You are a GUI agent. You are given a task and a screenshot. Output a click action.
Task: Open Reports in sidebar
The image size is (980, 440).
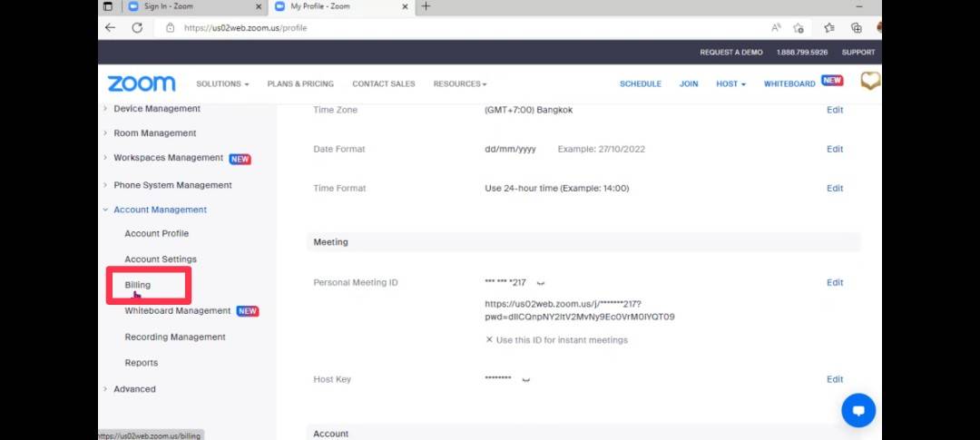142,363
